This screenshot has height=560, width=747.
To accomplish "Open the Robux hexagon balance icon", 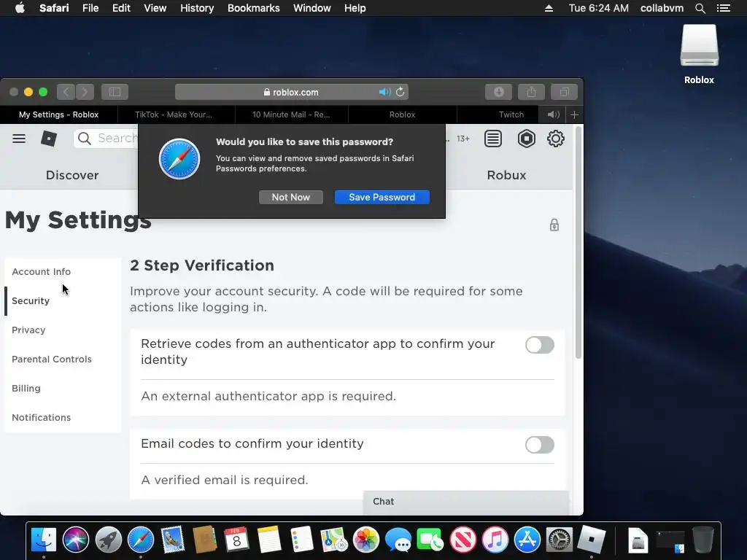I will click(527, 139).
